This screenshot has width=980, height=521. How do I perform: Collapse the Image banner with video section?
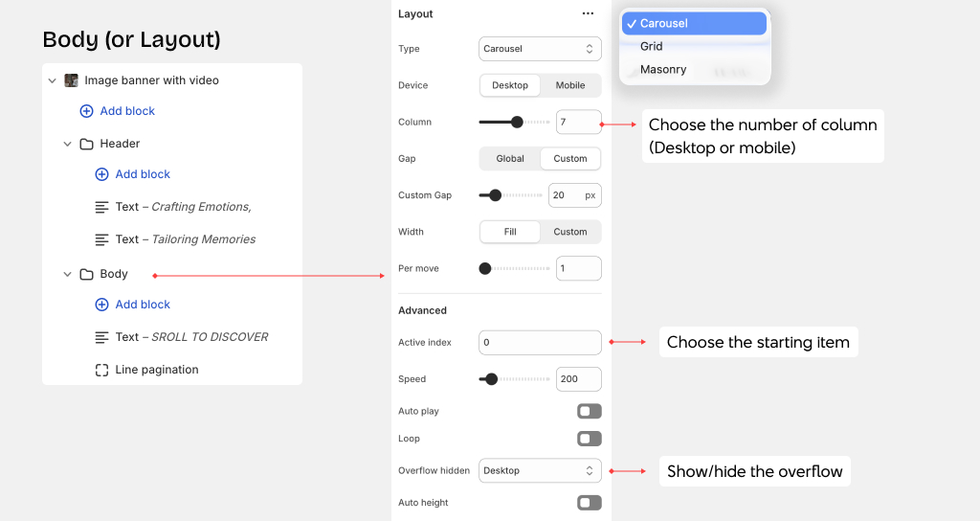[x=53, y=80]
